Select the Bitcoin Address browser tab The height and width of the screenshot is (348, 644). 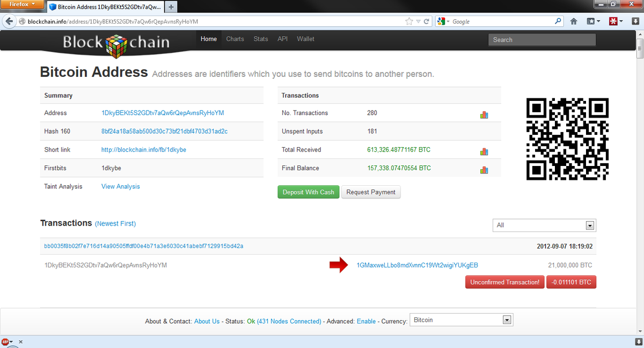105,7
